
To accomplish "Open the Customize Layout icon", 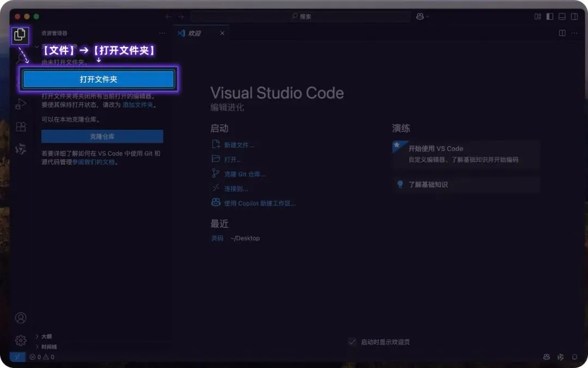I will (x=538, y=16).
